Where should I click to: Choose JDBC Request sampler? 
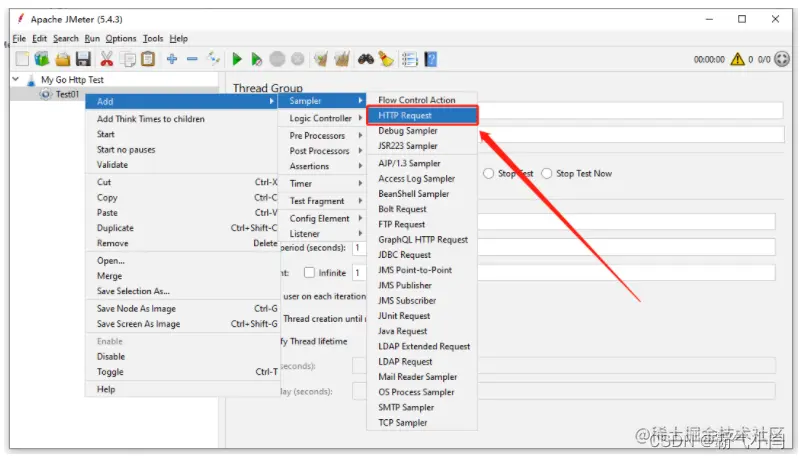pyautogui.click(x=422, y=255)
